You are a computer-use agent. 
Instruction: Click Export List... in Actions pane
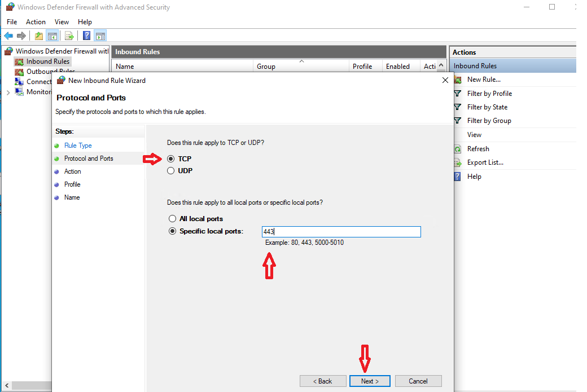point(485,162)
